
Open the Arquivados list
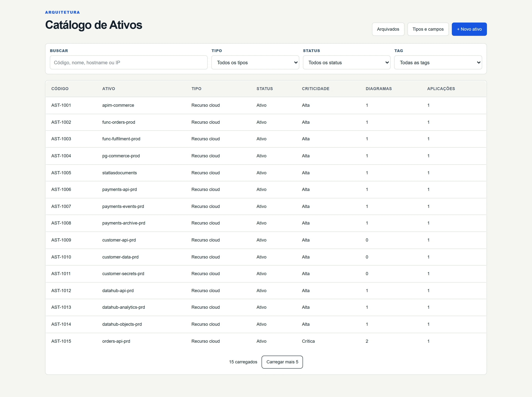[x=388, y=29]
